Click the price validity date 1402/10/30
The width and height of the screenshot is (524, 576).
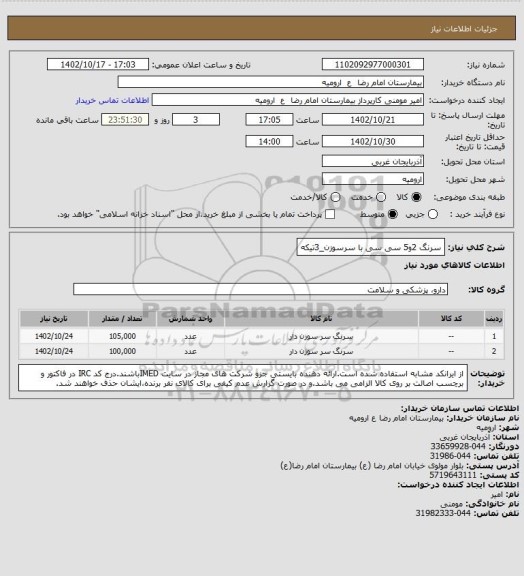click(373, 141)
